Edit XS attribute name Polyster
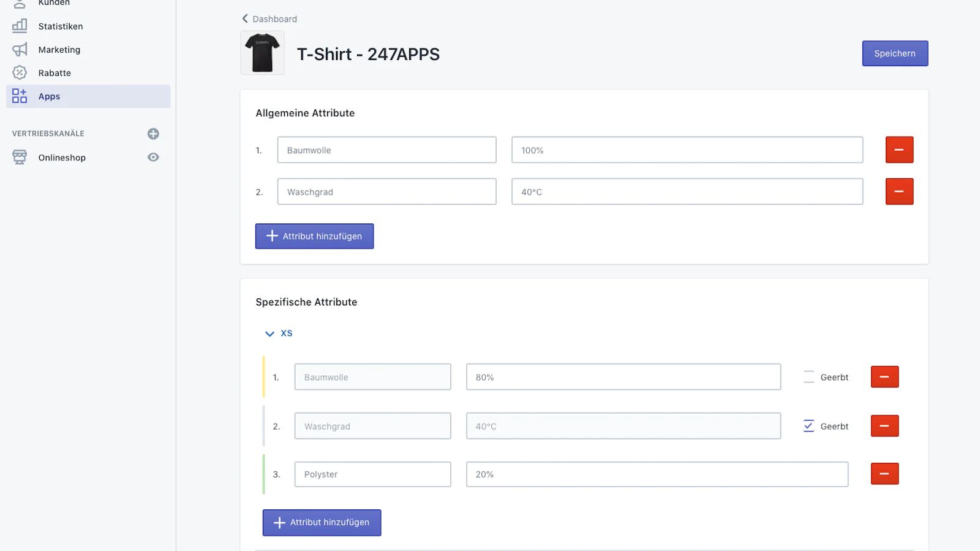Viewport: 980px width, 551px height. point(372,474)
